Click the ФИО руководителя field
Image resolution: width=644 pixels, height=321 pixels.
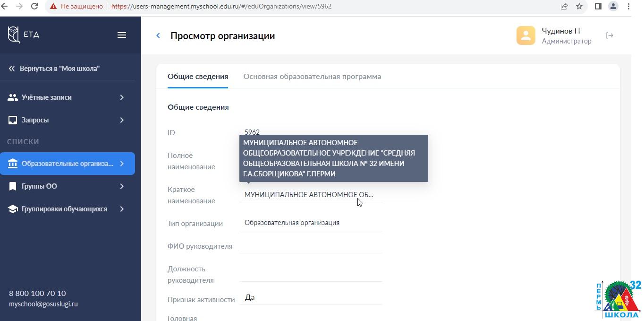pos(310,246)
